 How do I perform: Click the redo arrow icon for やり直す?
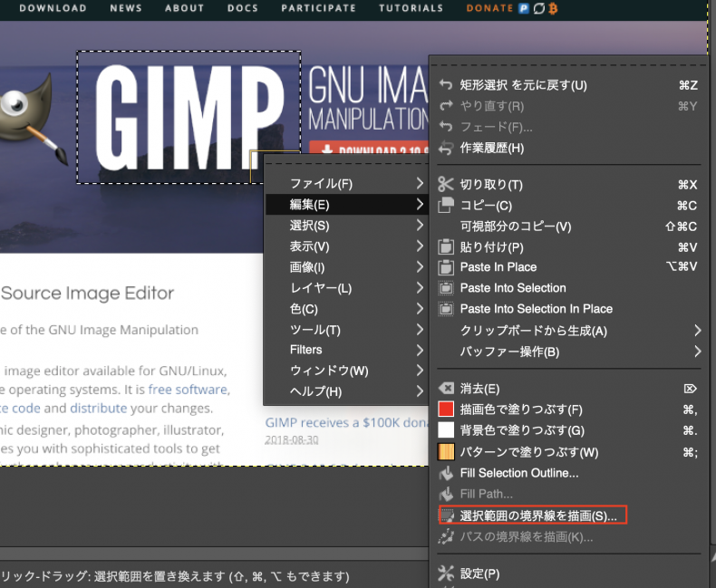[x=445, y=106]
